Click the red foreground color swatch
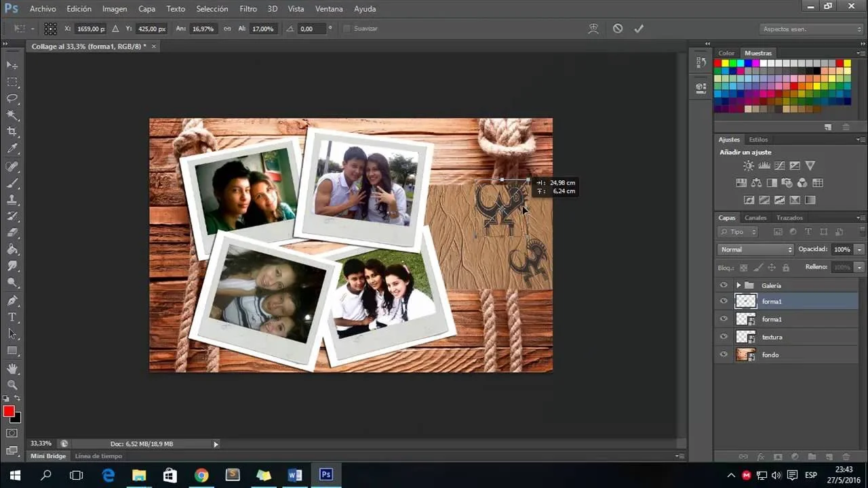 (9, 411)
